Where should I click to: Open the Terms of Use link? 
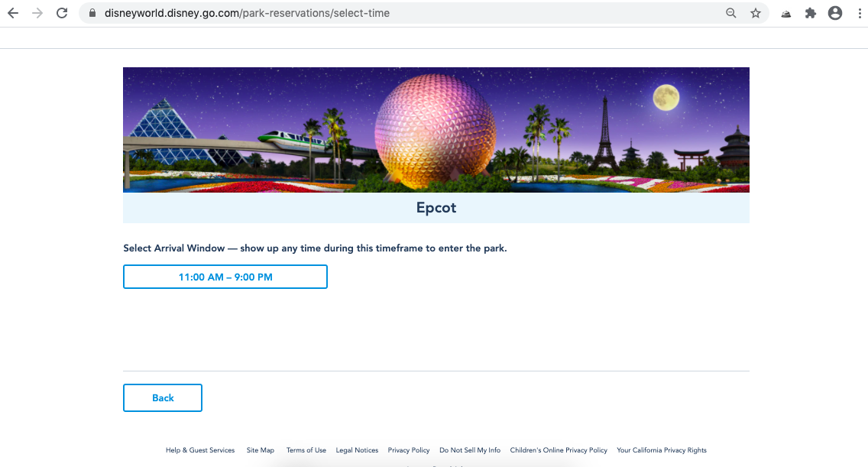pyautogui.click(x=306, y=450)
